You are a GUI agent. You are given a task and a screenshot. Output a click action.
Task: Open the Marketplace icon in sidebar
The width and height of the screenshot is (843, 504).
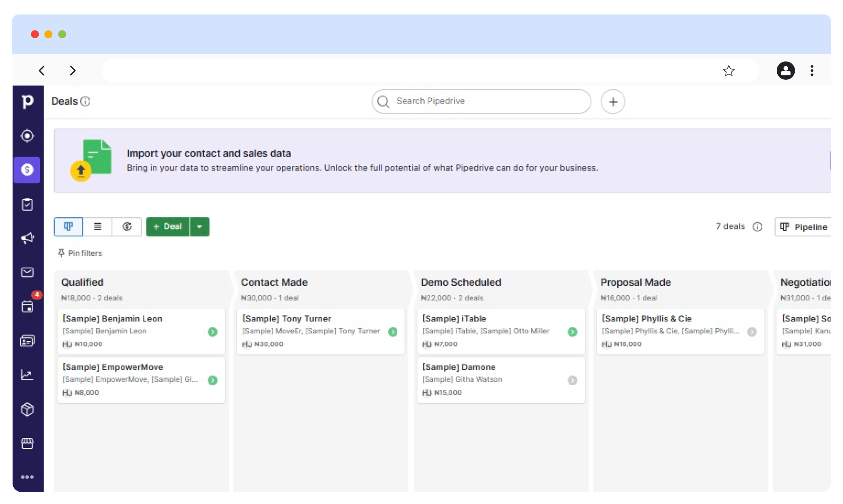coord(27,443)
